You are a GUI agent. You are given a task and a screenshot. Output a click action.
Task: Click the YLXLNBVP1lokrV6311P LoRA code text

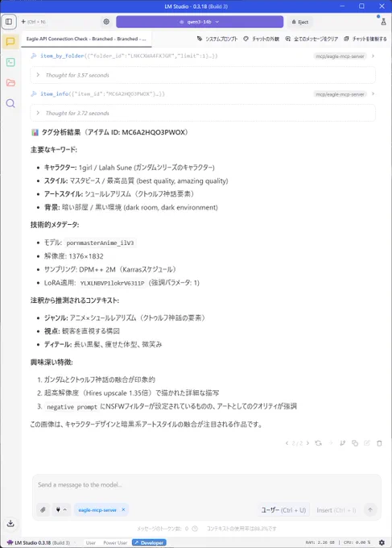112,283
